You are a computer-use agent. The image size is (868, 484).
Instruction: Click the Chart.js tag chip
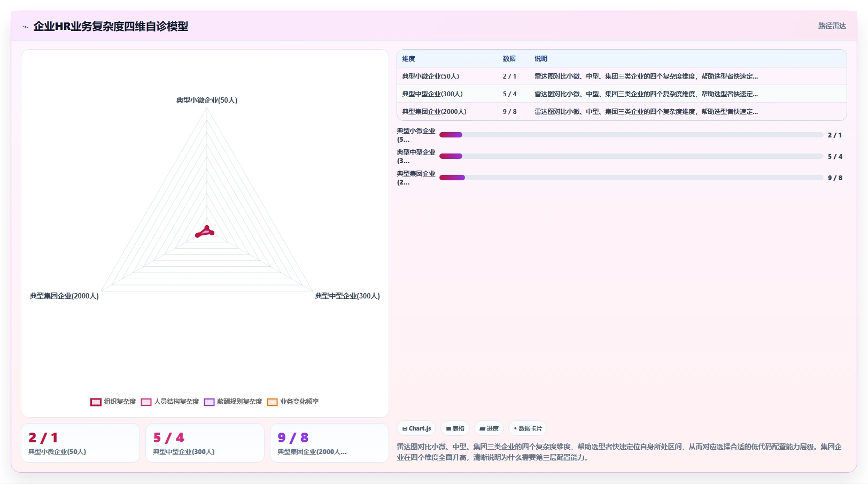[x=416, y=428]
